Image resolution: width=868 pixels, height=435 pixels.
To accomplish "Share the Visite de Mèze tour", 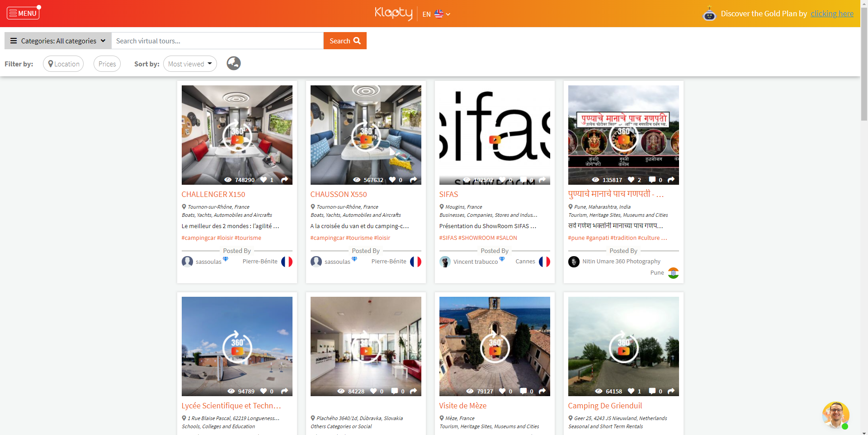I will (x=542, y=391).
